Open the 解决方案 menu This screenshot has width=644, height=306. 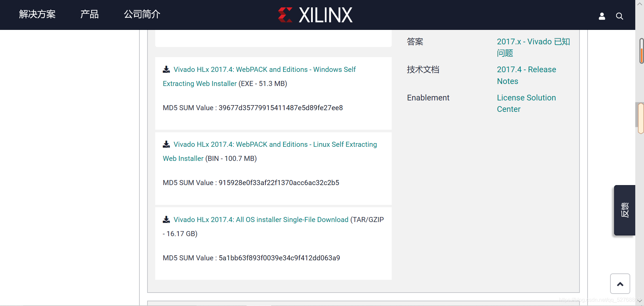point(37,14)
